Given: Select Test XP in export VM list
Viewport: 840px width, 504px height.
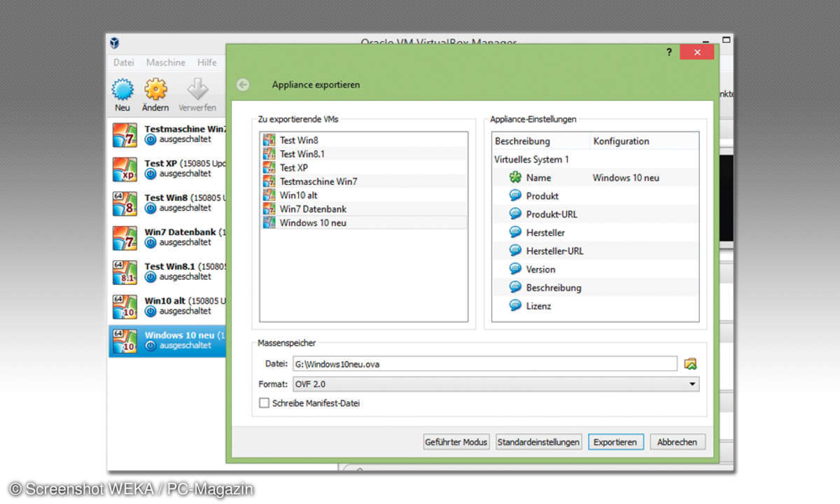Looking at the screenshot, I should [x=363, y=168].
